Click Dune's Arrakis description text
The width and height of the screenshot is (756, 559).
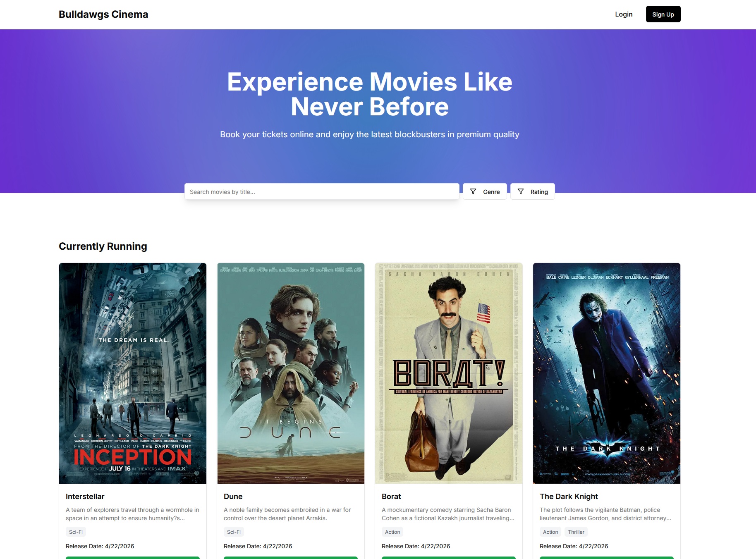pyautogui.click(x=287, y=514)
